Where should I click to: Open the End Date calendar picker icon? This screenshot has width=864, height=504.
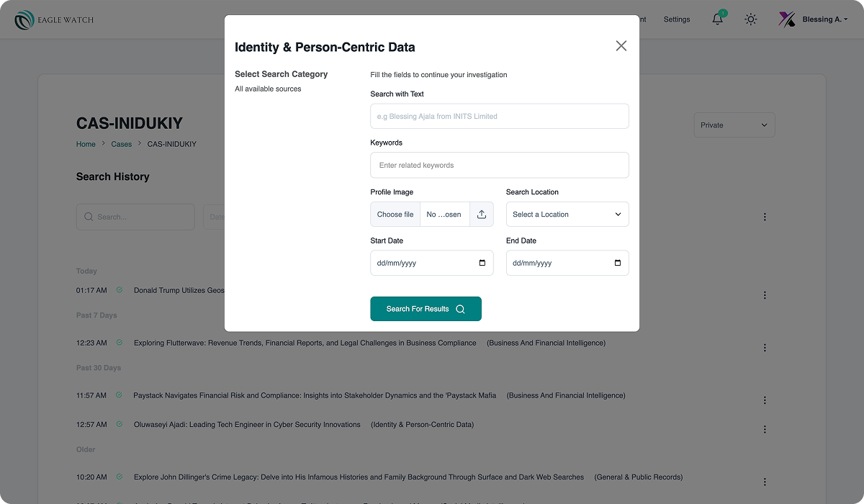point(618,264)
